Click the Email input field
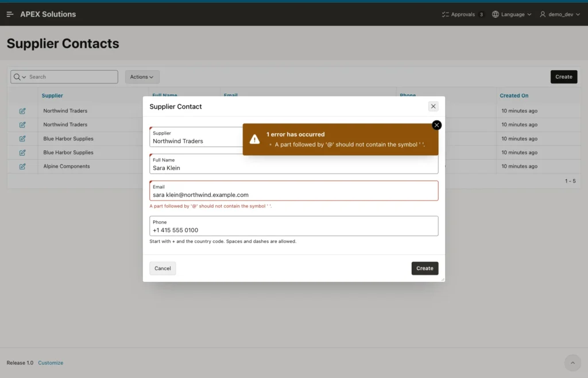 (x=293, y=191)
